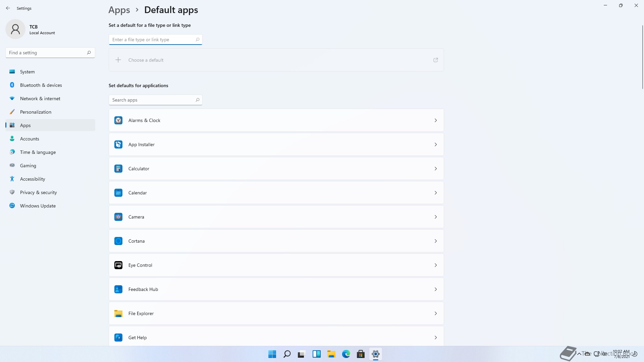
Task: Click the Calculator app icon
Action: [118, 169]
